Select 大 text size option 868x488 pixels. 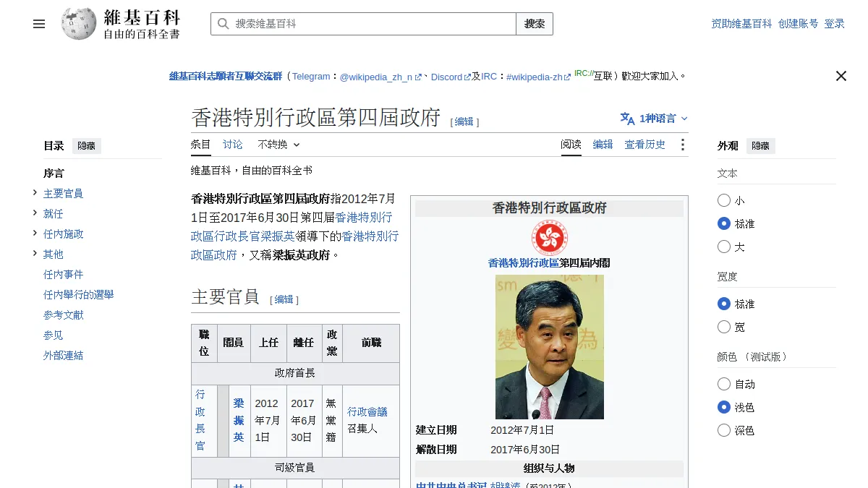(724, 247)
